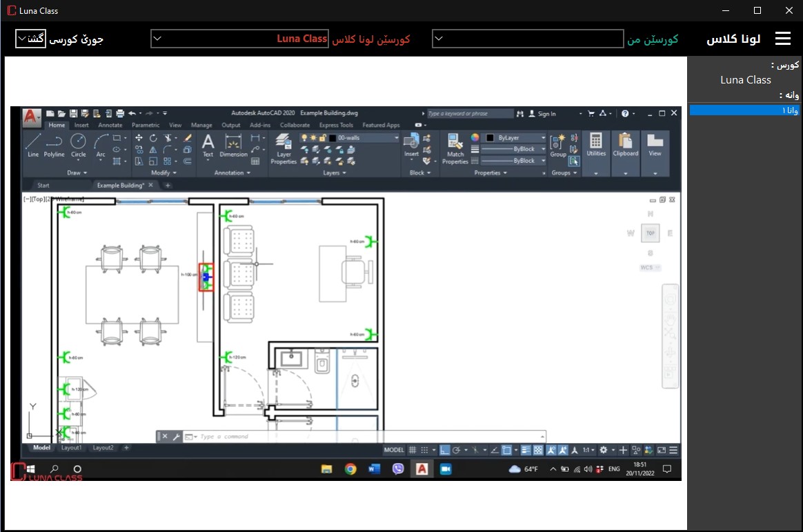Screen dimensions: 803x532
Task: Toggle the MODEL space status button
Action: (394, 450)
